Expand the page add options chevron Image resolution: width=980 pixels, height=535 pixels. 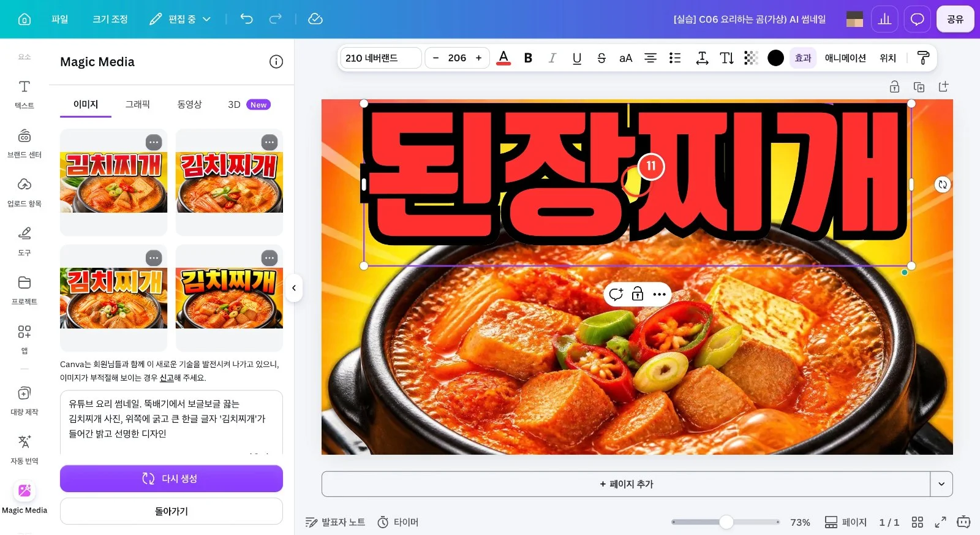point(941,484)
